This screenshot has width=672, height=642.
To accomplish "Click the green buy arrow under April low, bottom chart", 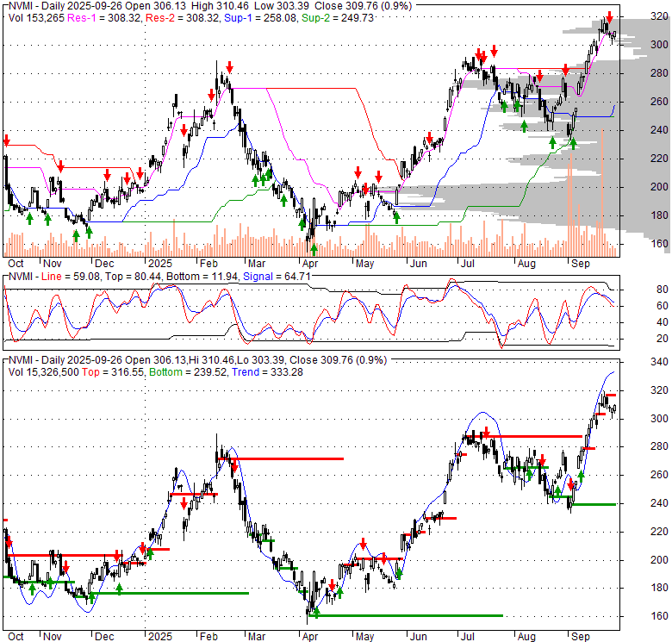I will tap(316, 612).
